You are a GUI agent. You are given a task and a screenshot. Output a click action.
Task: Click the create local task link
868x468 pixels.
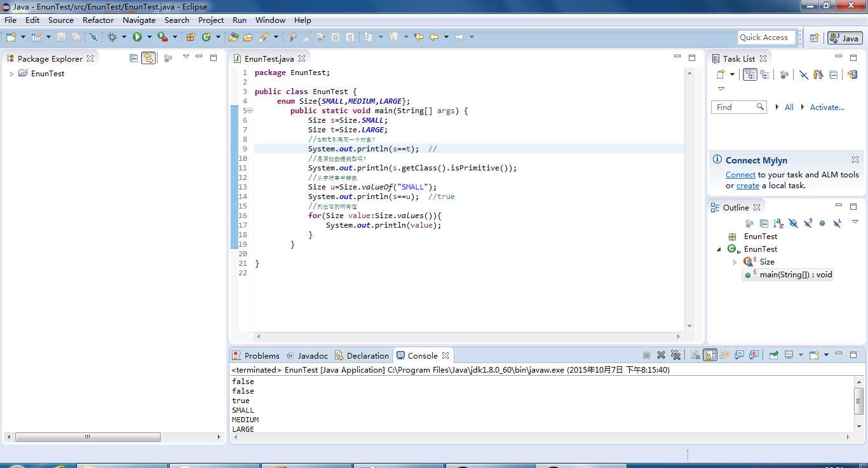(x=748, y=186)
